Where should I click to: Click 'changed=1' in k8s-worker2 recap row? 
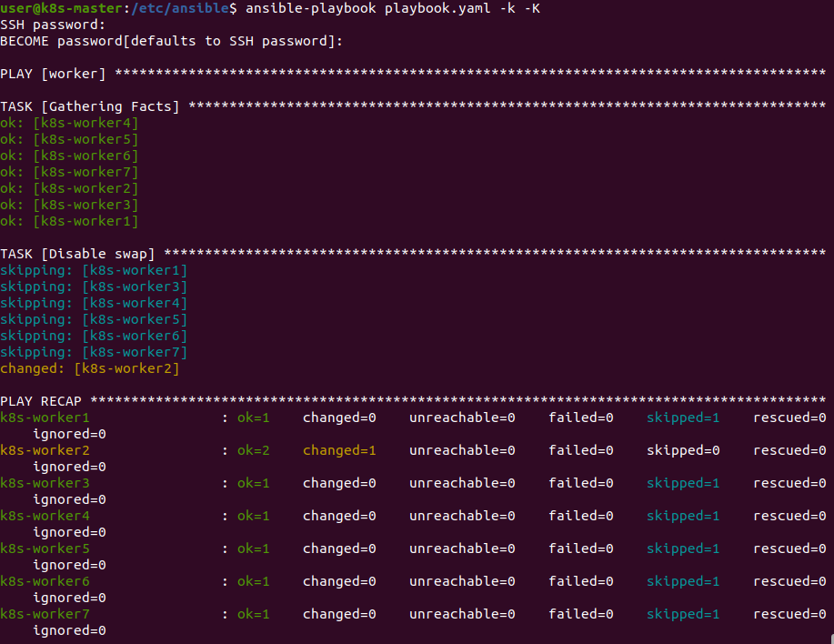[339, 450]
